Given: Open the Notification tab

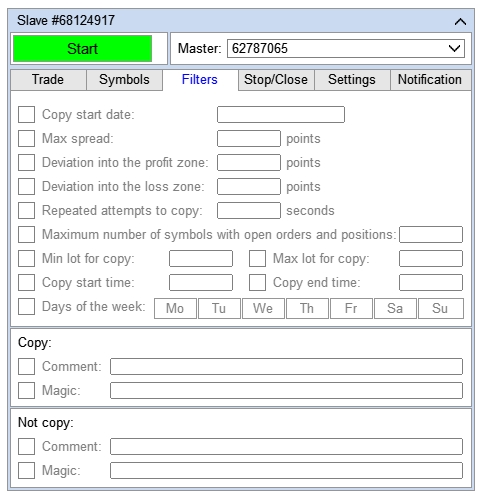Looking at the screenshot, I should coord(430,80).
